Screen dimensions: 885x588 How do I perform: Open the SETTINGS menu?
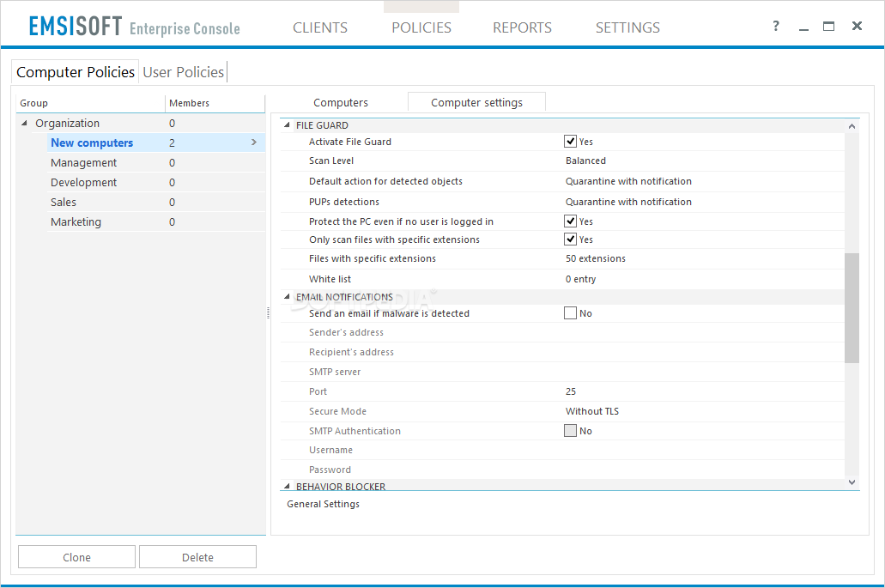[627, 27]
